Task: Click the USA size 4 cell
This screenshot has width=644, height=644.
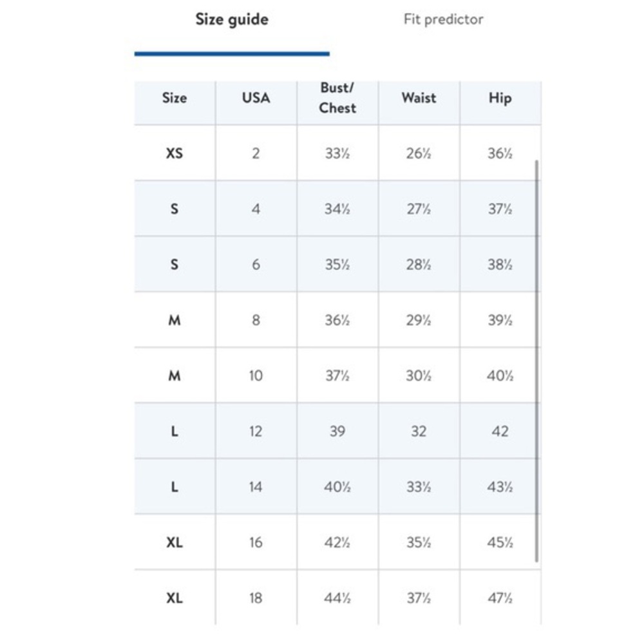Action: [256, 209]
